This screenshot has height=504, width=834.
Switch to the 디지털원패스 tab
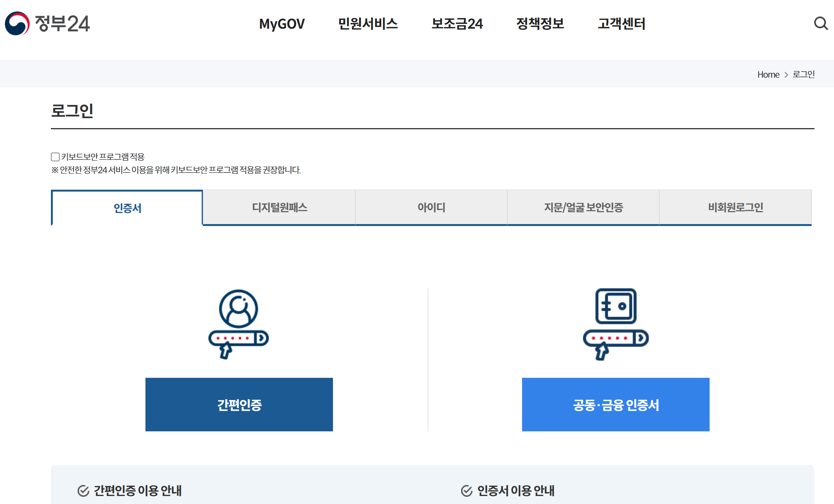point(279,207)
